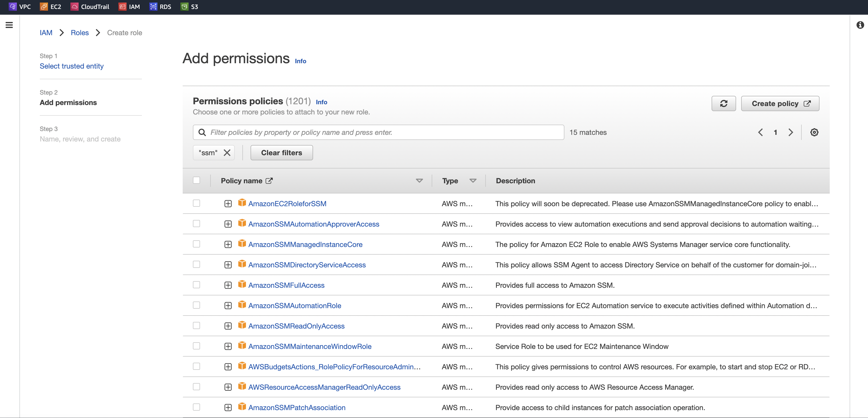Open the Roles breadcrumb link
This screenshot has width=868, height=418.
(x=80, y=33)
